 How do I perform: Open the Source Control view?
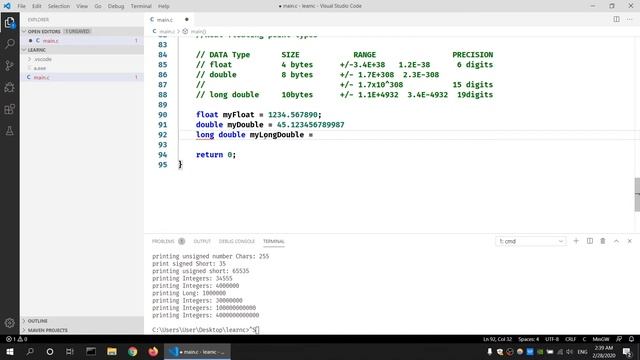[9, 65]
